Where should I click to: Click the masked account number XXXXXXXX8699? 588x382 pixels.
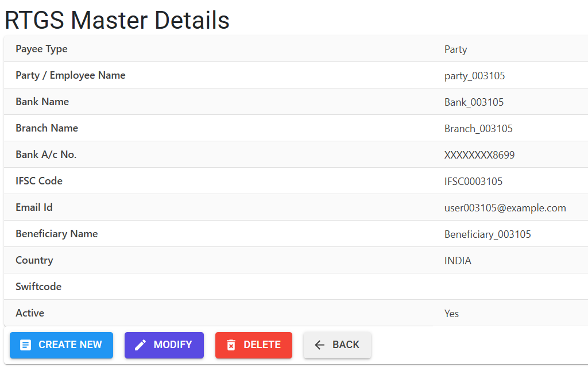[x=479, y=155]
